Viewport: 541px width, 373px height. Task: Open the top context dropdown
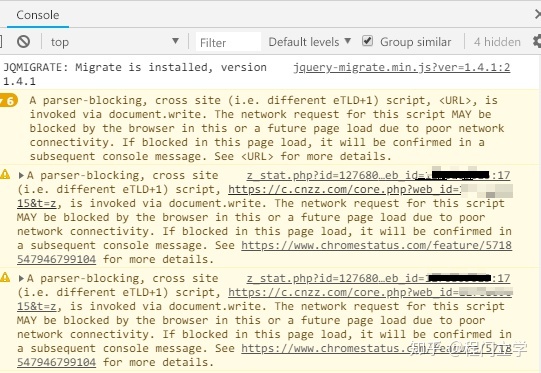(115, 42)
